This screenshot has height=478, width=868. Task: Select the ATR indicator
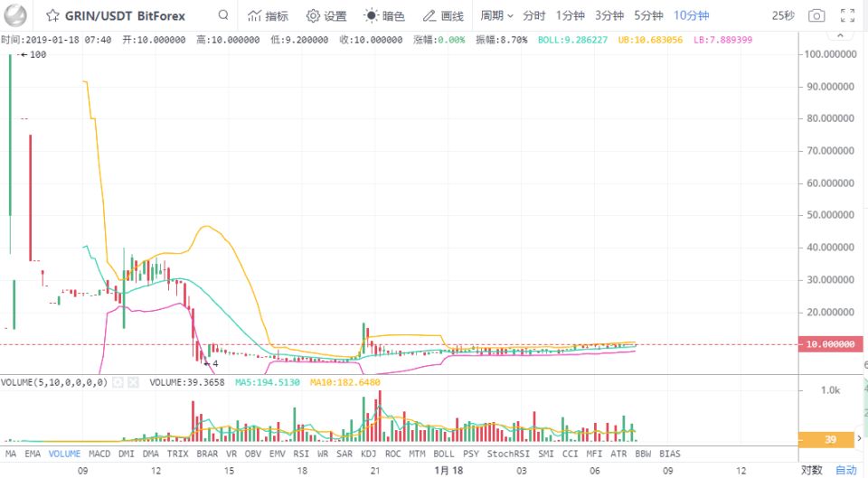[618, 454]
